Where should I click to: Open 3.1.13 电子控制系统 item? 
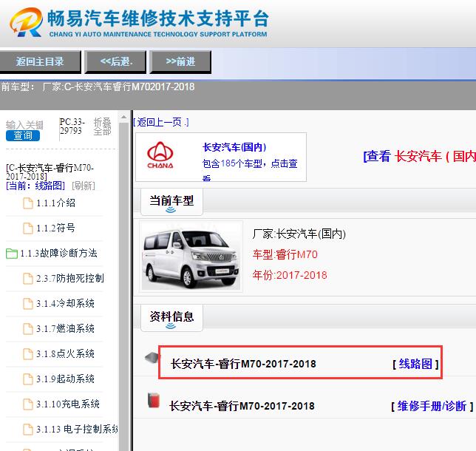pyautogui.click(x=77, y=429)
